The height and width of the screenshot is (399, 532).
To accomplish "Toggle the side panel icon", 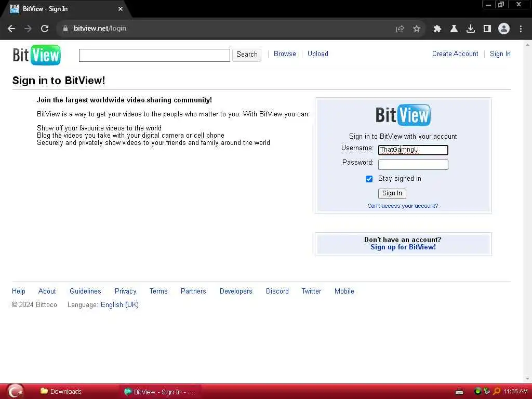I will click(x=487, y=29).
